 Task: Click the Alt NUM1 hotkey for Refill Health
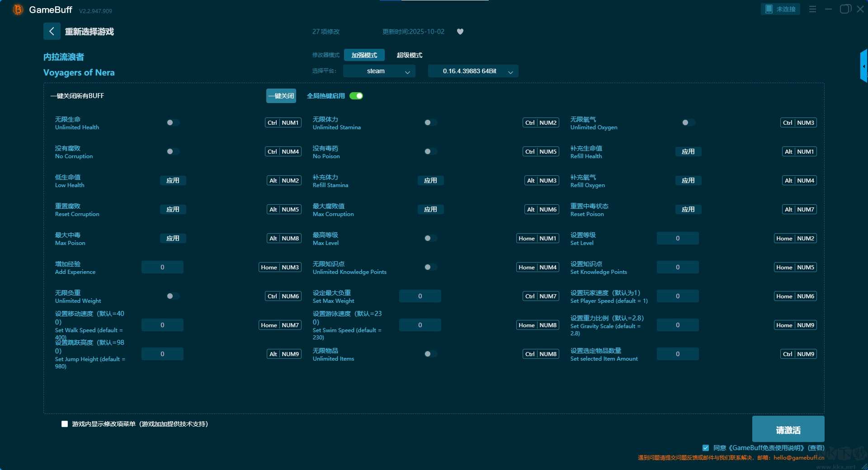click(799, 151)
